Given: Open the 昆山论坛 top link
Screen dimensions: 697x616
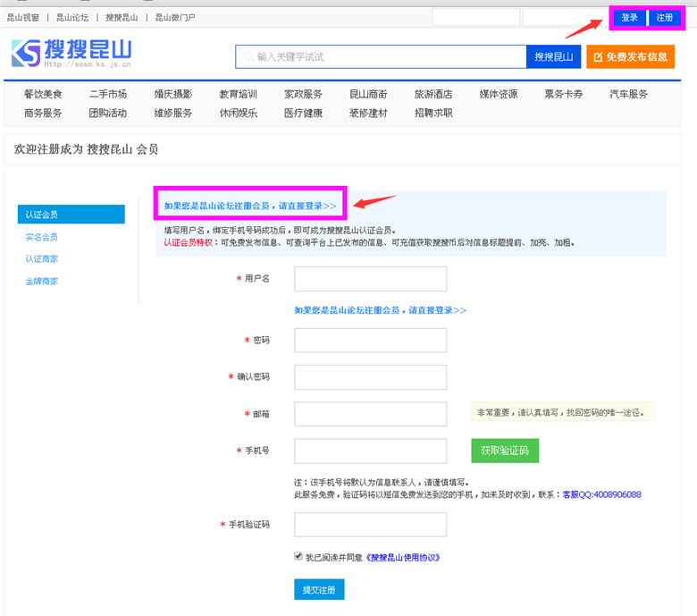Looking at the screenshot, I should [72, 17].
